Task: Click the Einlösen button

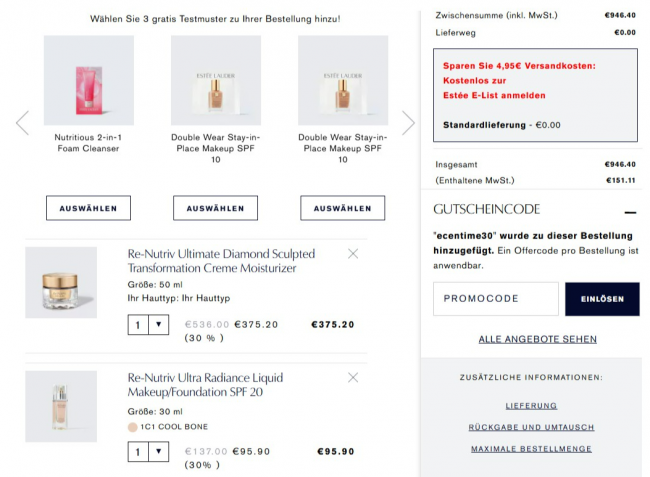Action: (x=602, y=299)
